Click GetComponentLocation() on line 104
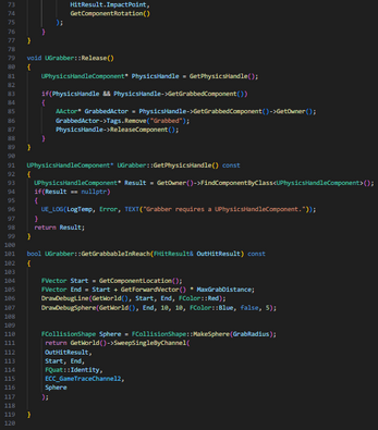Screen dimensions: 378x430 coord(139,281)
